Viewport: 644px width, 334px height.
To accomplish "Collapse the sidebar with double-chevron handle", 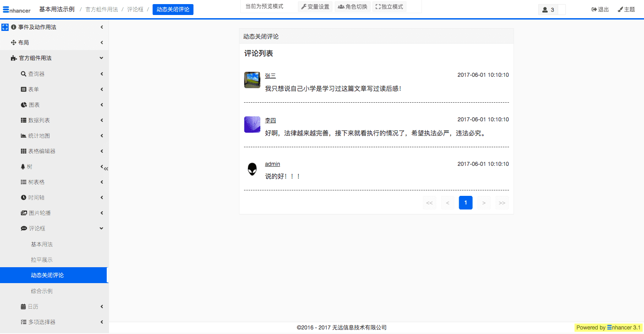I will pyautogui.click(x=106, y=169).
